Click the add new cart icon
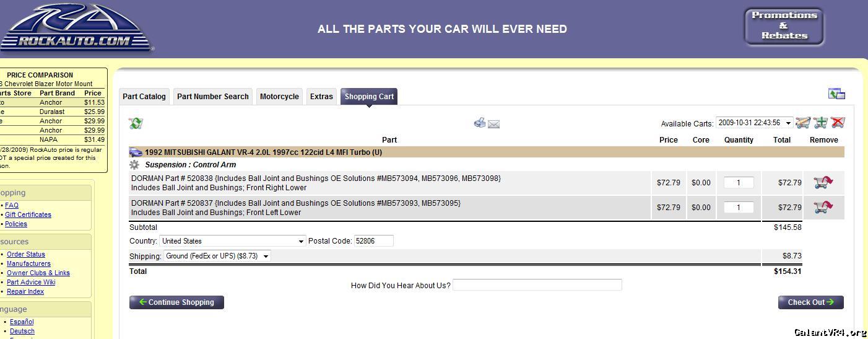The image size is (868, 339). (x=820, y=123)
